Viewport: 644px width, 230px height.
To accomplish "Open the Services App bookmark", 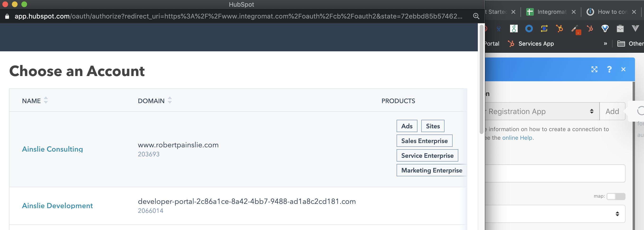I will 531,44.
